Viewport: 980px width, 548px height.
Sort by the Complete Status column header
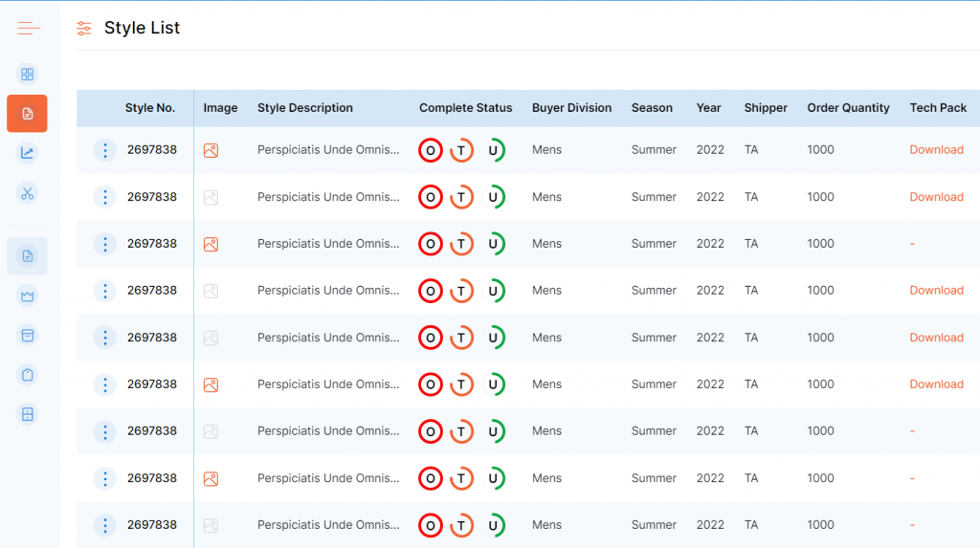click(465, 108)
